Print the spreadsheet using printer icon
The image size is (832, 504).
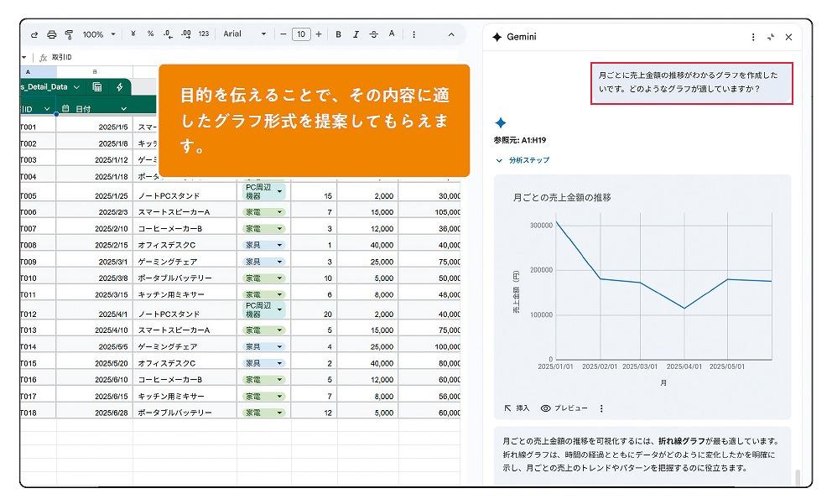tap(52, 34)
